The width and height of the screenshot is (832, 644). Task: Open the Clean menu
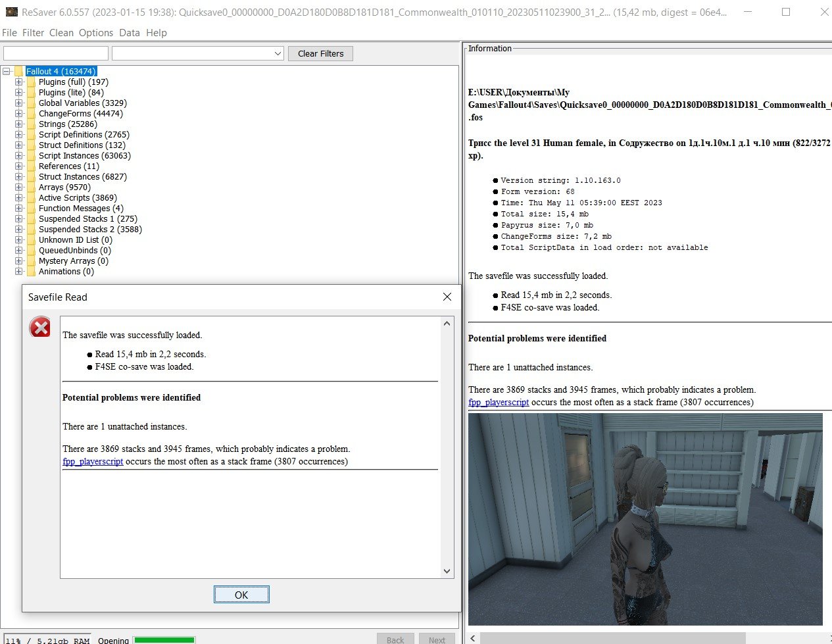(x=61, y=33)
